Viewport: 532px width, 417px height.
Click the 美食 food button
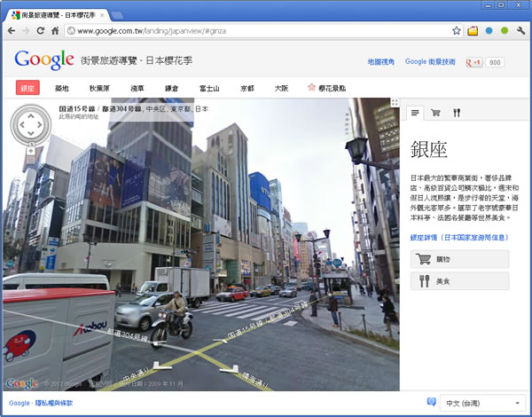[x=460, y=281]
